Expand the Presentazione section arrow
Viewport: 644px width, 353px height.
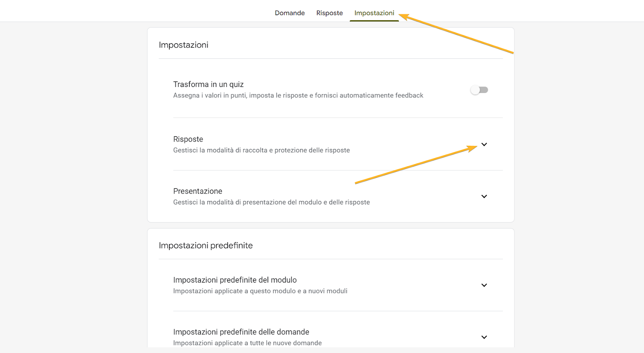pyautogui.click(x=484, y=196)
